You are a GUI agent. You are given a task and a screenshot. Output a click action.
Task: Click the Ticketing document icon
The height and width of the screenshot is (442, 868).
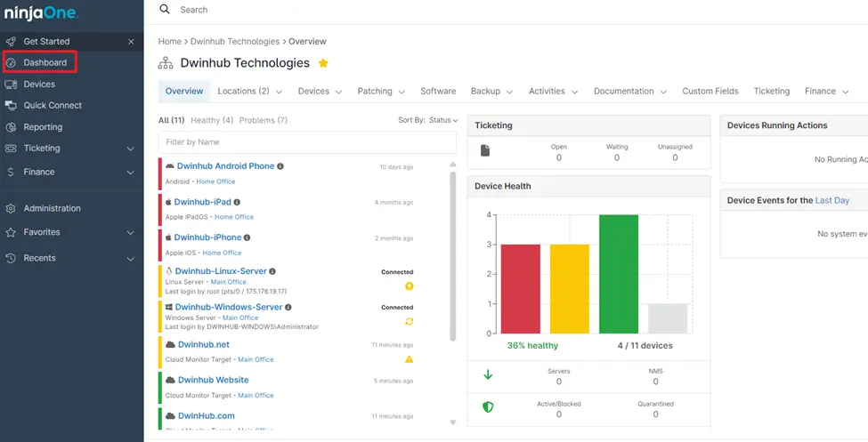485,150
